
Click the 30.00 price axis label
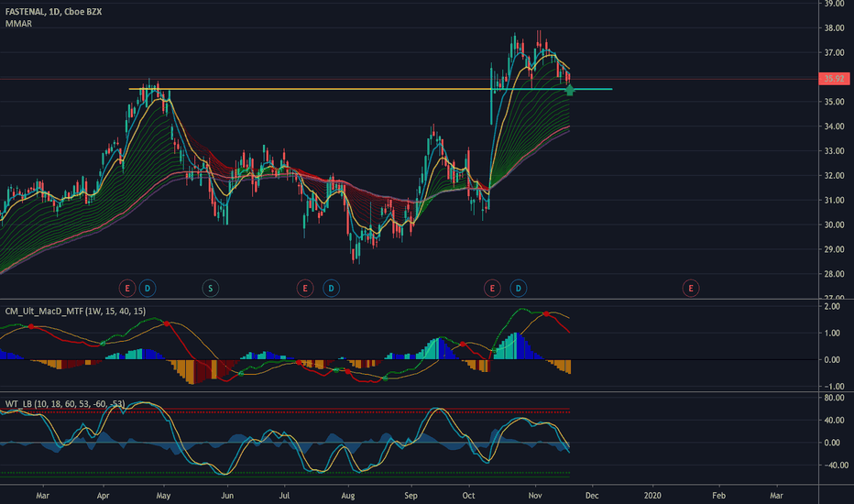coord(834,225)
